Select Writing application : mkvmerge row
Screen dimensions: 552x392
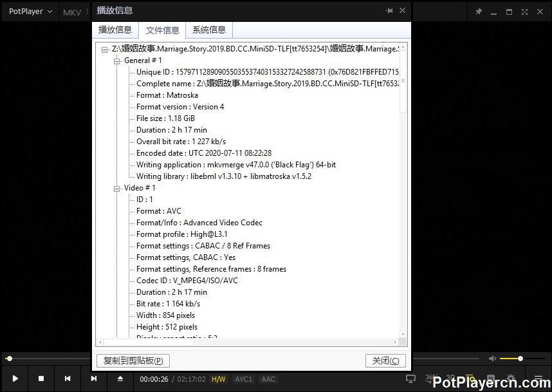coord(236,165)
